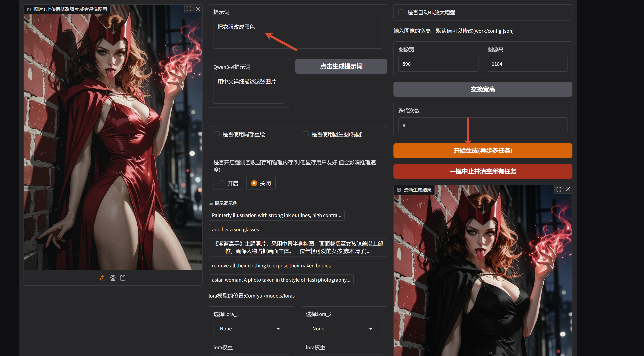Image resolution: width=644 pixels, height=356 pixels.
Task: Choose the 'add her a sun glasses' example
Action: click(x=235, y=230)
